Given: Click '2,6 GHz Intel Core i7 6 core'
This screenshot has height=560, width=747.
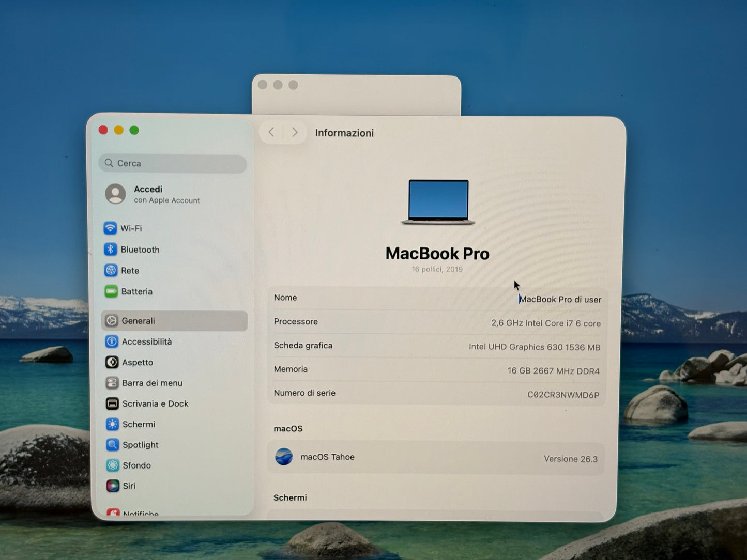Looking at the screenshot, I should coord(546,323).
